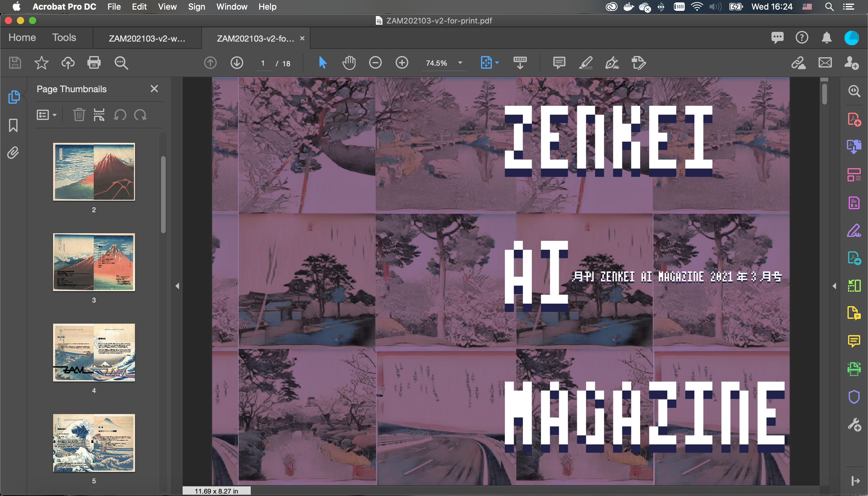Open macOS Spotlight search icon
Viewport: 868px width, 496px height.
click(x=829, y=7)
